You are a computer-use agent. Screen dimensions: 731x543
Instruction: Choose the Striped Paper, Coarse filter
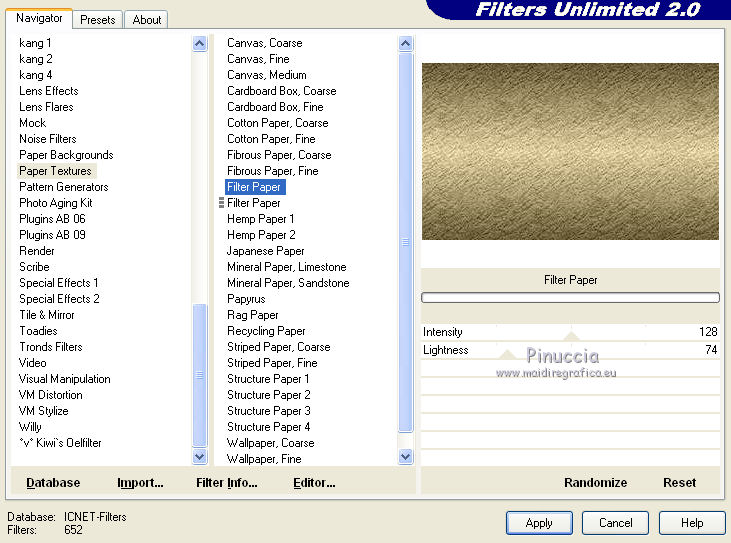point(279,347)
